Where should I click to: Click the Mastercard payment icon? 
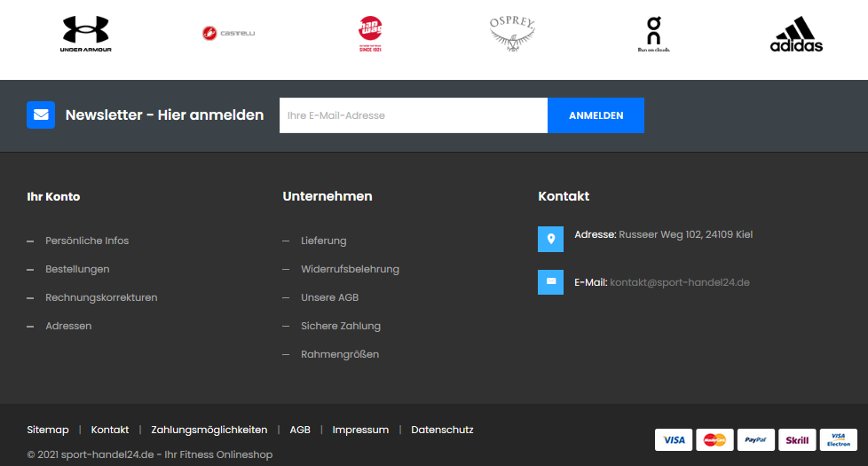[714, 439]
